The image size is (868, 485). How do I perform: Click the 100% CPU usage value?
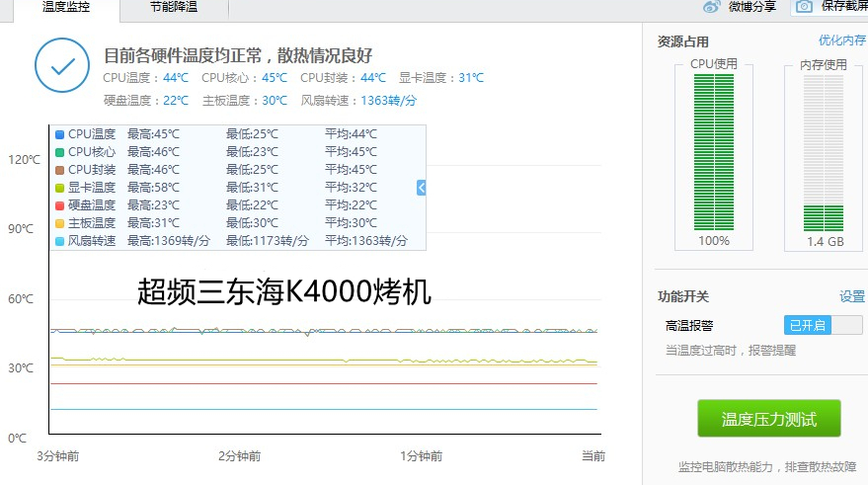[714, 241]
